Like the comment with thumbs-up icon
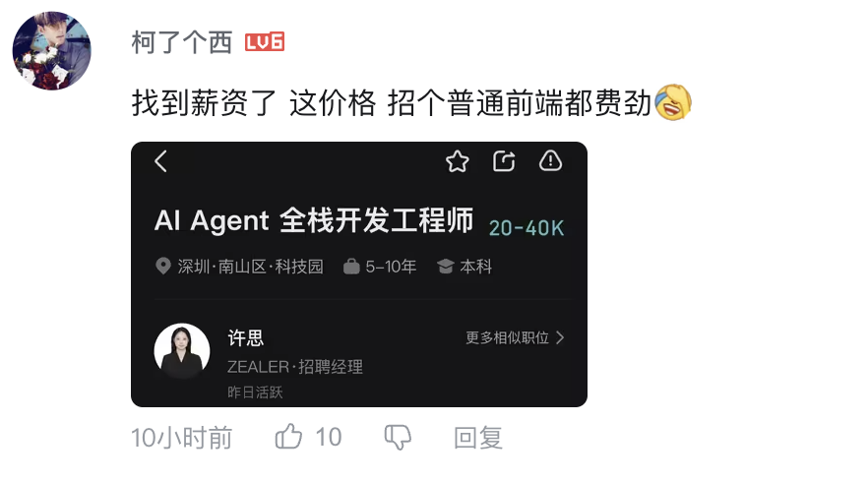The width and height of the screenshot is (868, 482). [x=288, y=437]
